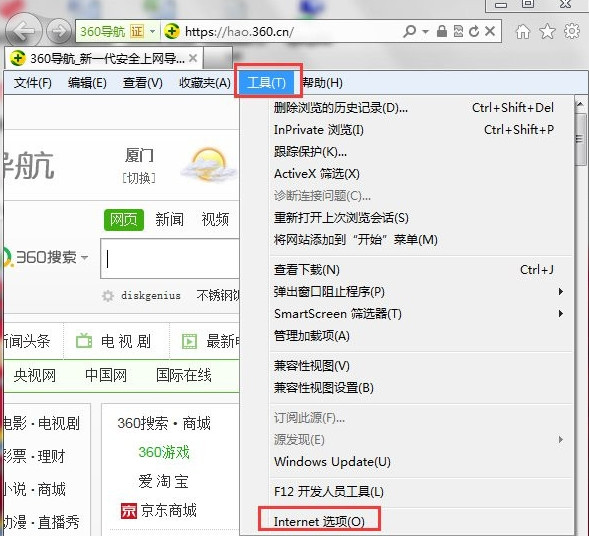Click the film icon before 最新

tap(189, 341)
